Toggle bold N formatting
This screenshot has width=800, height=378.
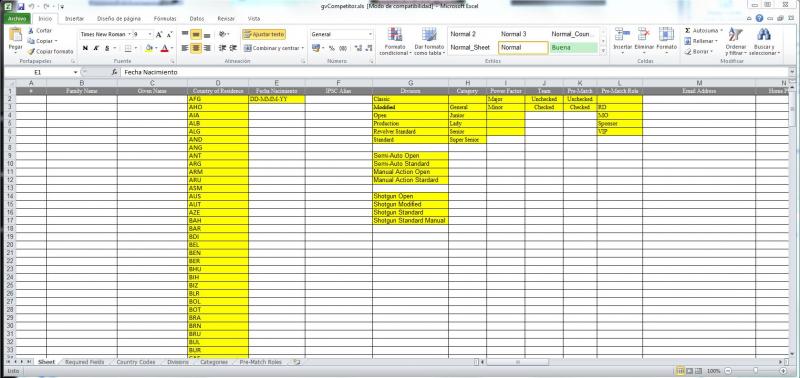pyautogui.click(x=85, y=48)
